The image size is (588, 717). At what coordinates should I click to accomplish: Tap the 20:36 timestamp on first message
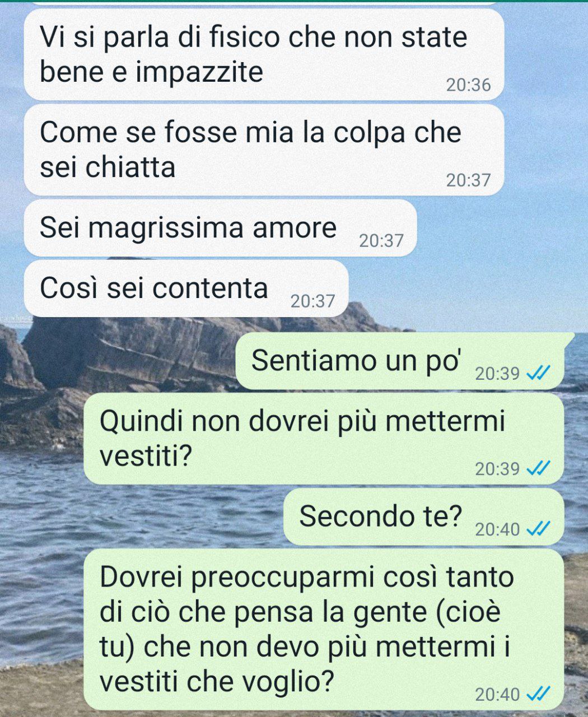coord(468,85)
